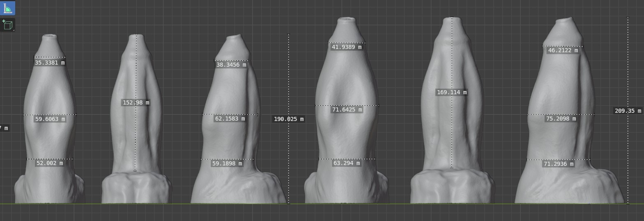The image size is (644, 221).
Task: Select the 209.35 m height label
Action: point(628,111)
